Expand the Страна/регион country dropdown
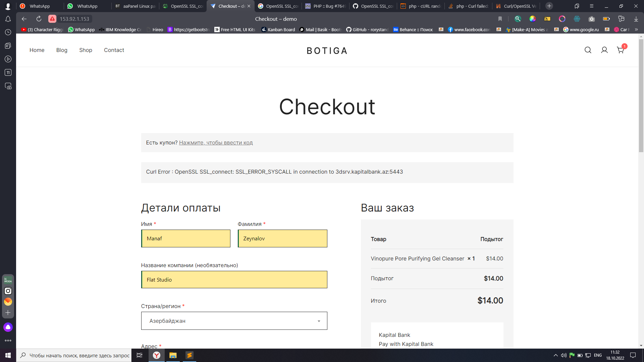This screenshot has width=644, height=362. coord(234,321)
